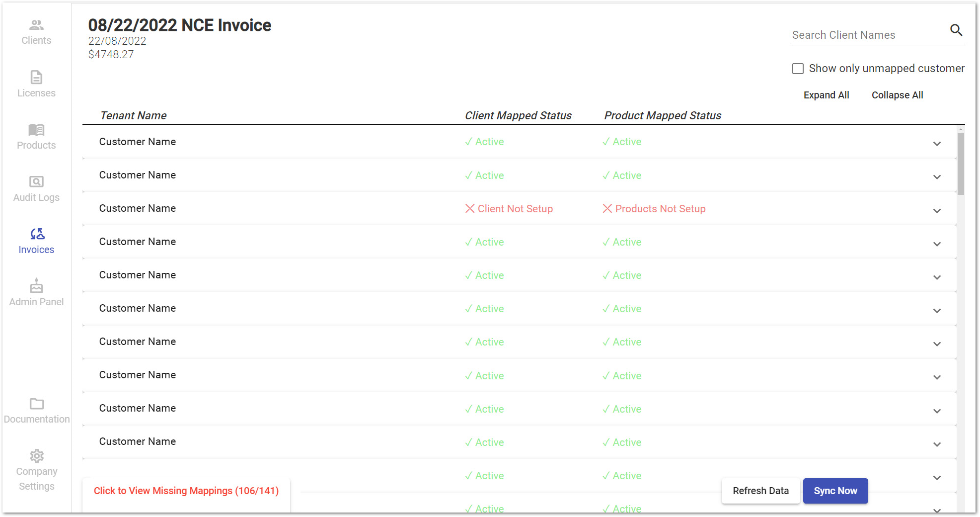Expand the fourth Customer Name row chevron
The width and height of the screenshot is (980, 517).
pyautogui.click(x=937, y=244)
